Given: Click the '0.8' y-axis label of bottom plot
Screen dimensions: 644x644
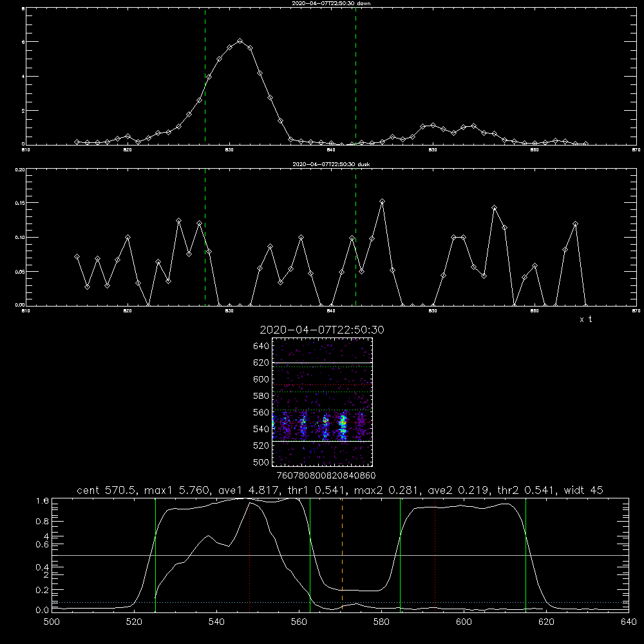Looking at the screenshot, I should point(43,522).
